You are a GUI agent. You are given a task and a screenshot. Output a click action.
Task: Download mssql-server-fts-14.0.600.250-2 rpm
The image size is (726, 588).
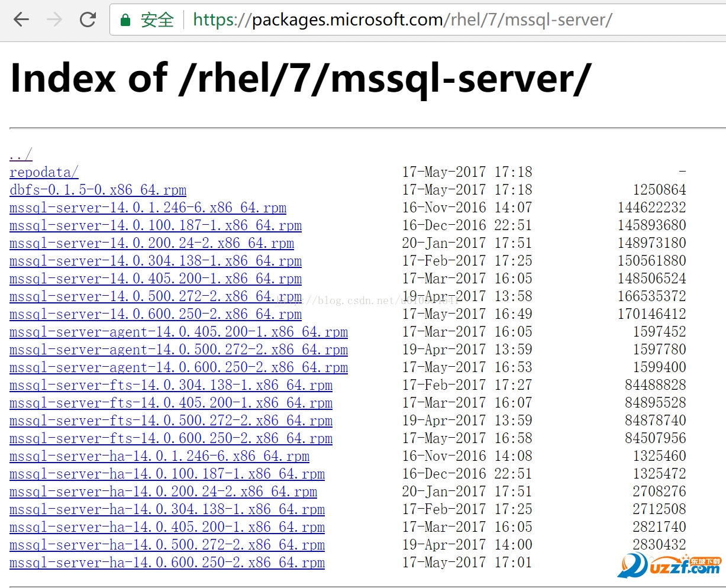(171, 438)
